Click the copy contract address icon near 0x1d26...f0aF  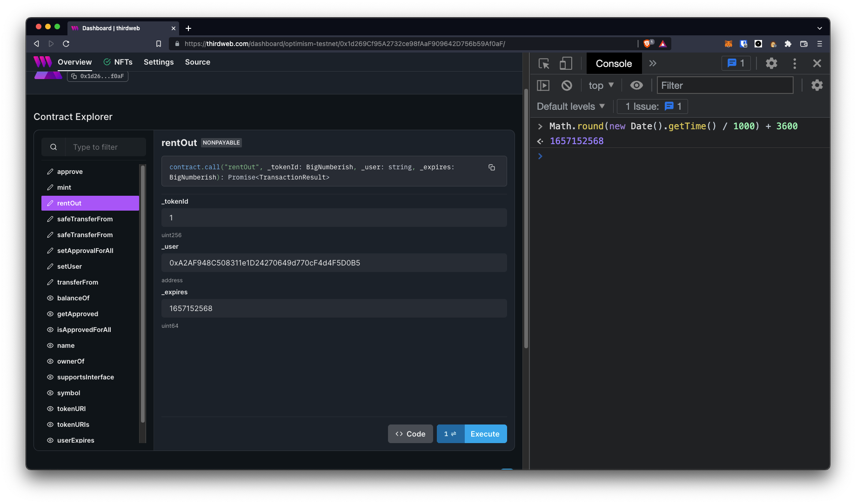(x=75, y=76)
